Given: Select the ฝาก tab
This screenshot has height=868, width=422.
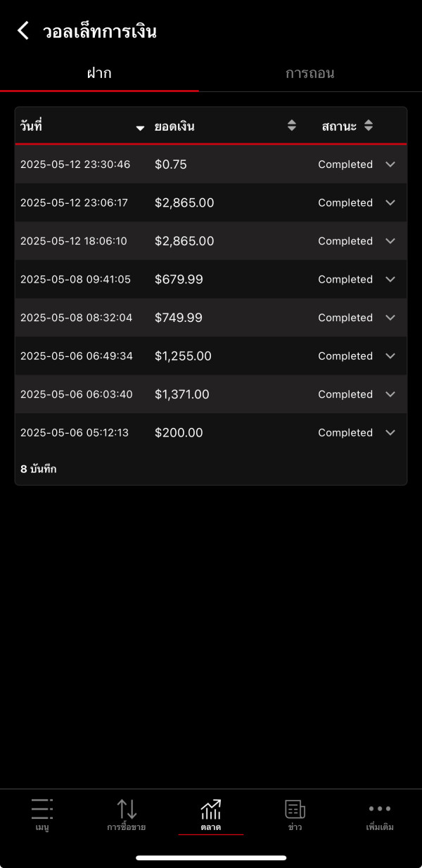Looking at the screenshot, I should (x=99, y=73).
